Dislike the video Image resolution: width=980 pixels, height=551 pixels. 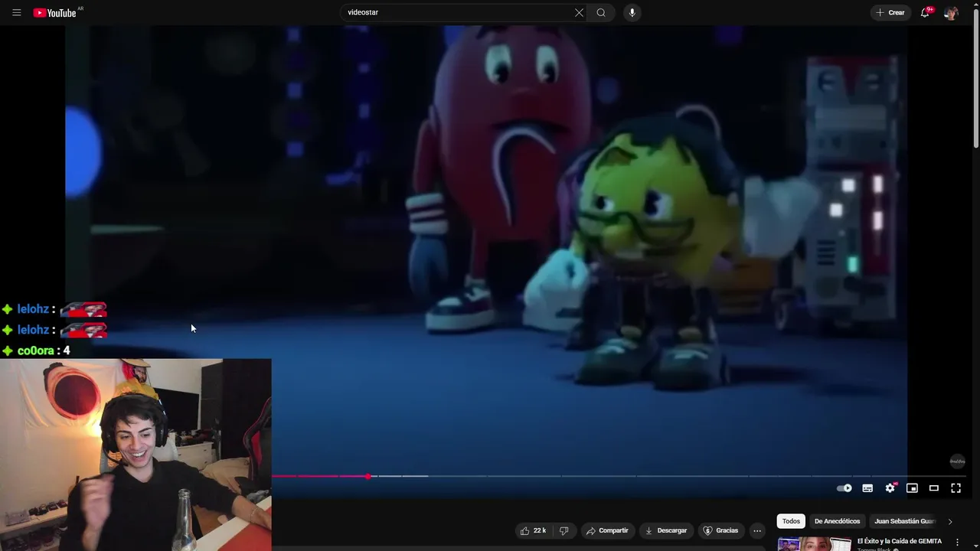click(x=564, y=530)
